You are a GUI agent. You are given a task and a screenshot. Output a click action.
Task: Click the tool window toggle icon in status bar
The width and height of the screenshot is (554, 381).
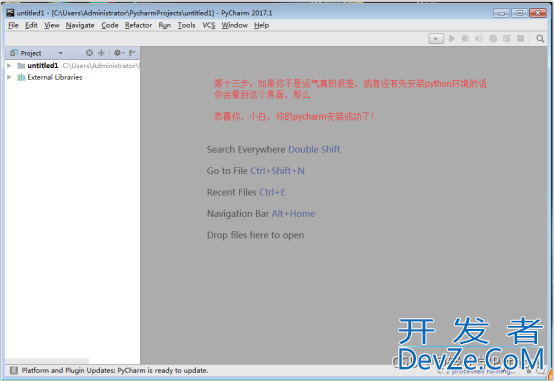pos(14,370)
